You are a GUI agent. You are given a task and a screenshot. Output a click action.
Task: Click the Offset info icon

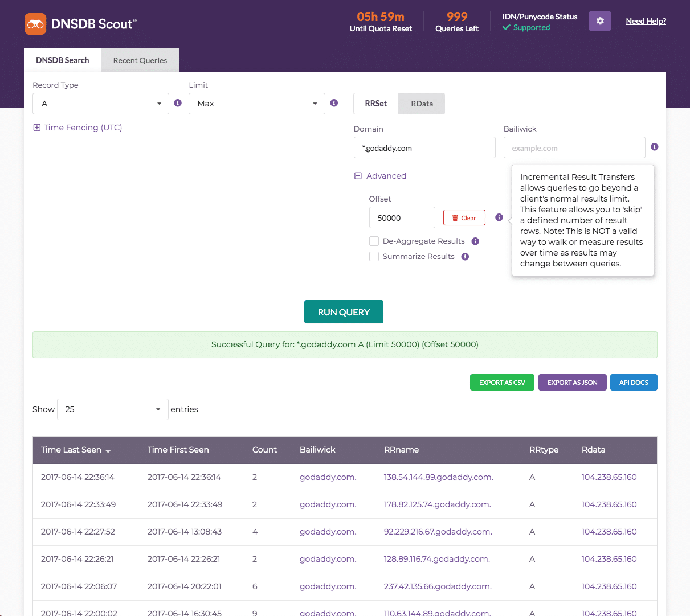click(499, 217)
